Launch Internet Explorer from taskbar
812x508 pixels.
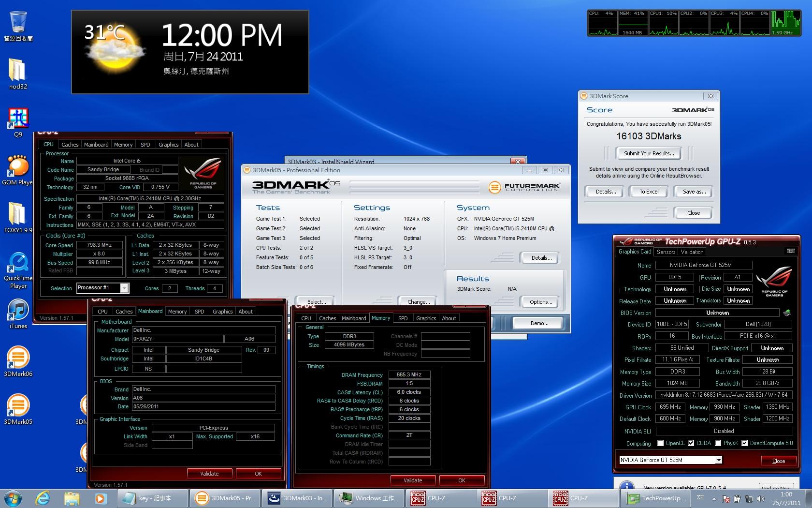click(x=43, y=498)
